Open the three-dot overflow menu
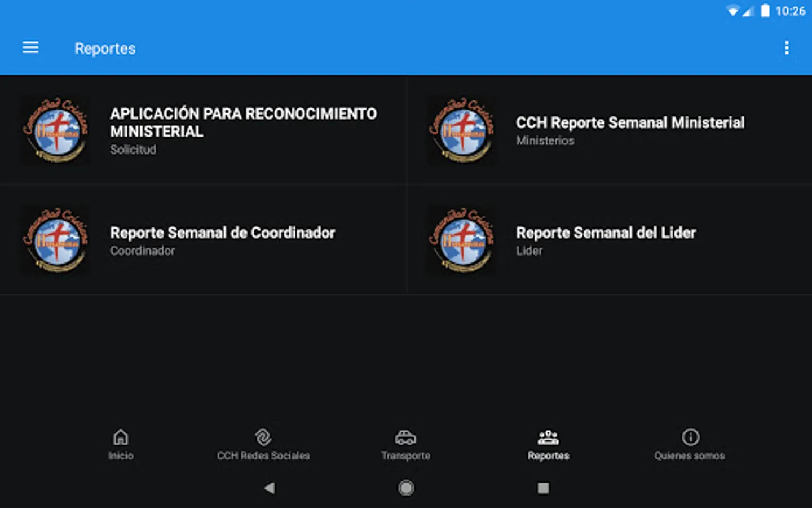The image size is (812, 508). [x=787, y=48]
